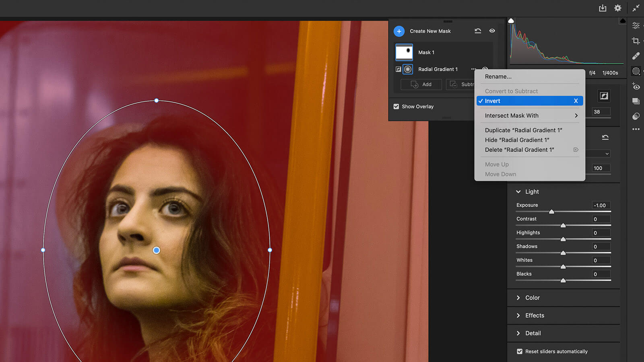The image size is (644, 362).
Task: Click the invert icon button above the 38 value
Action: [604, 96]
